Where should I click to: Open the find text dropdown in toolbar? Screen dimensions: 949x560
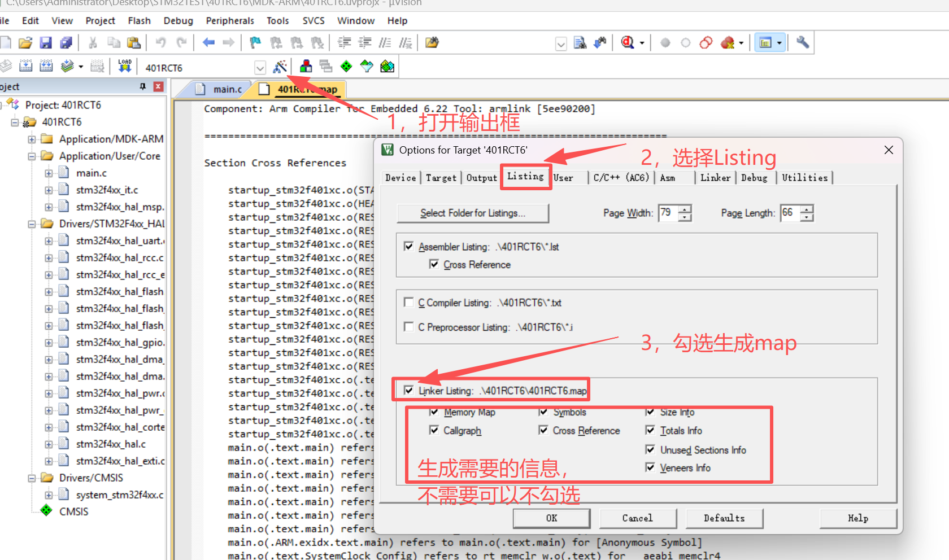[x=561, y=43]
